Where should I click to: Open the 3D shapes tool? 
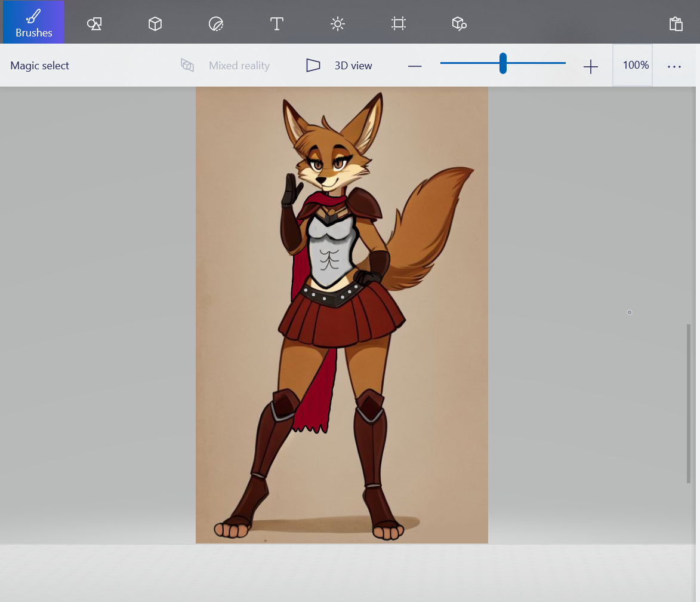pos(155,23)
